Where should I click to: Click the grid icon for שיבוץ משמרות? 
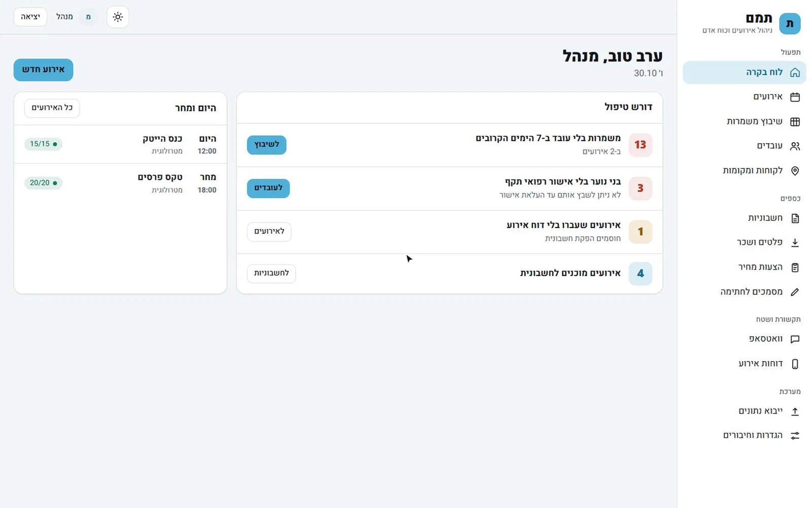click(795, 121)
